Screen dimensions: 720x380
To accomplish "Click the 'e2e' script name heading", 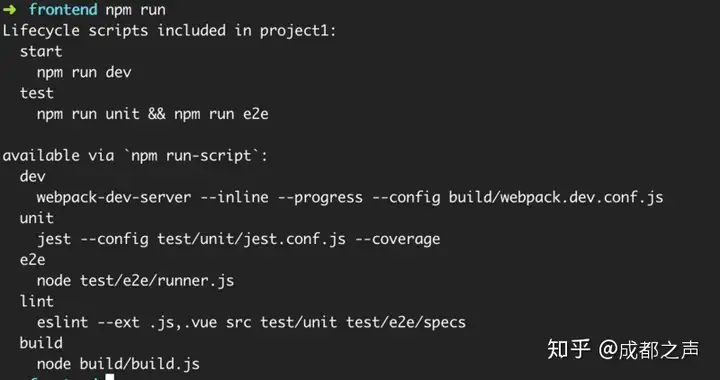I will [33, 260].
